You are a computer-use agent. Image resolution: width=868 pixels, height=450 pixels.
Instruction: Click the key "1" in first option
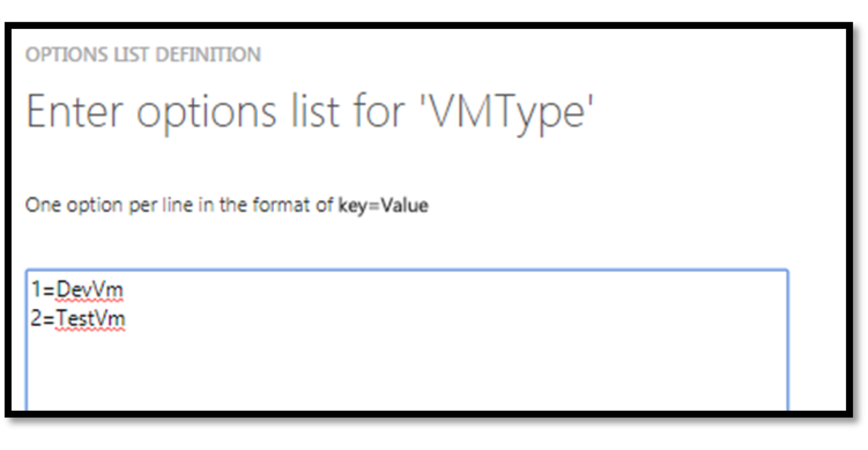36,289
